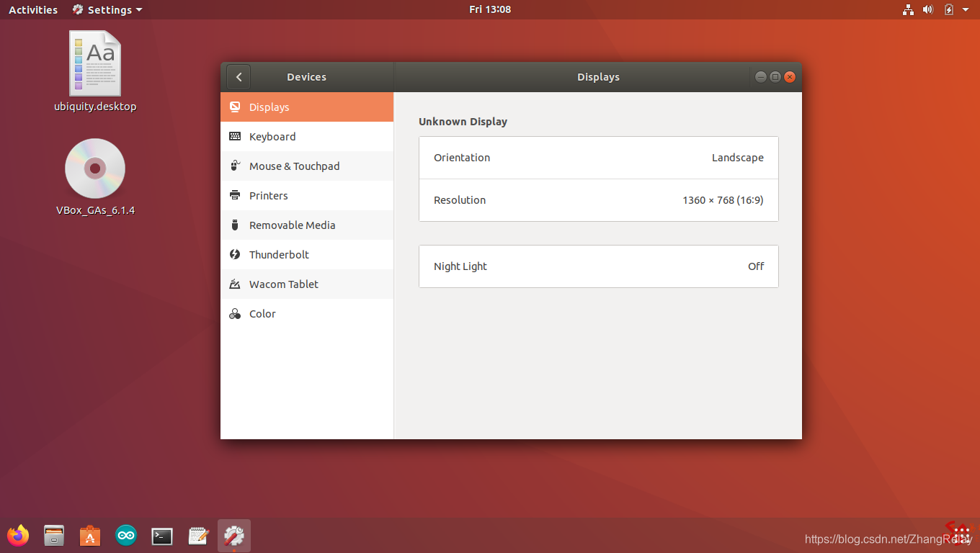Viewport: 980px width, 553px height.
Task: Launch Arduino IDE from the dock
Action: (x=126, y=536)
